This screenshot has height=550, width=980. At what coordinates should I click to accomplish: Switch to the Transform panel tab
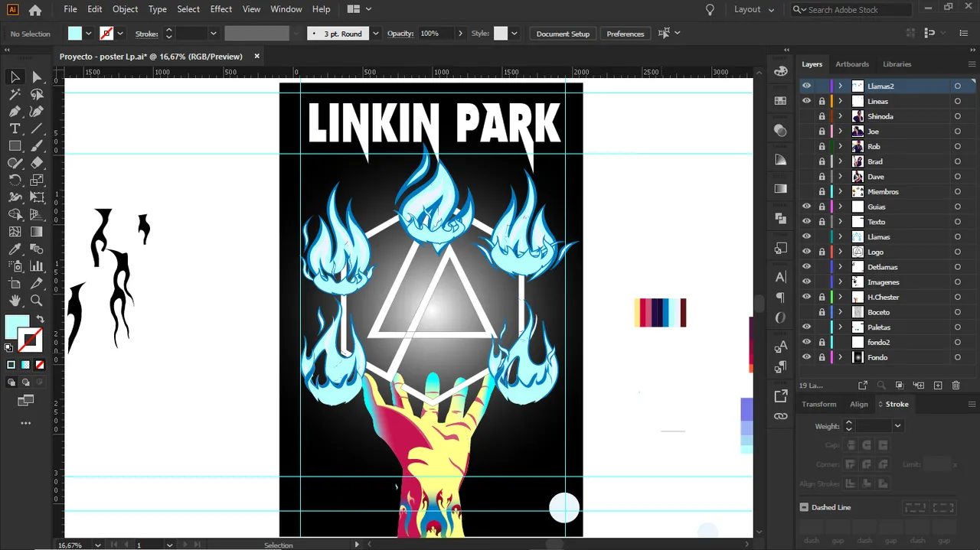pos(819,404)
